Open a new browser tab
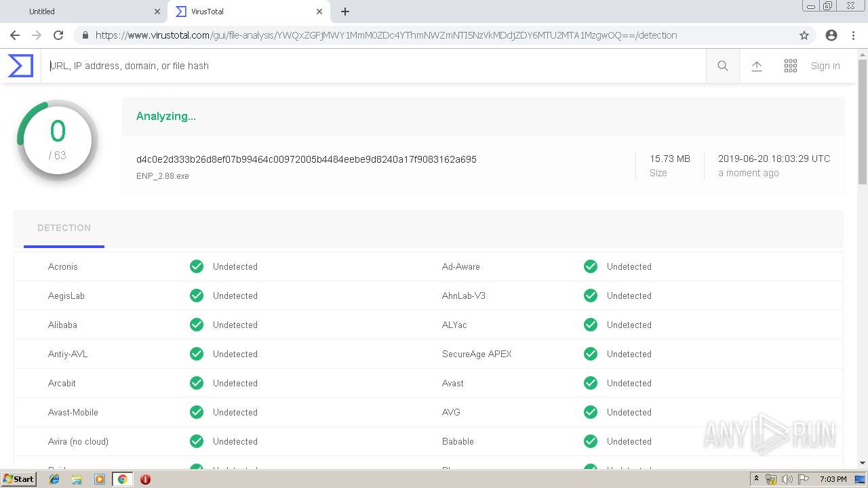868x488 pixels. click(x=345, y=12)
